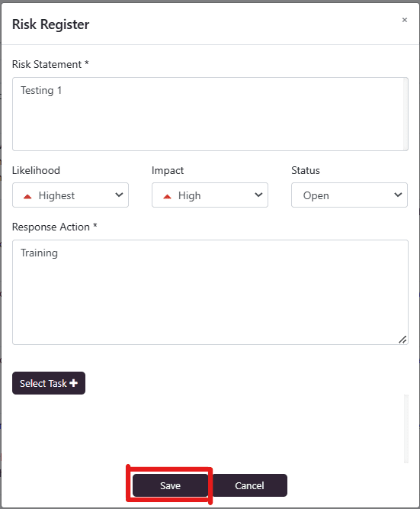Focus the Response Action text area
The height and width of the screenshot is (509, 420).
click(x=210, y=292)
